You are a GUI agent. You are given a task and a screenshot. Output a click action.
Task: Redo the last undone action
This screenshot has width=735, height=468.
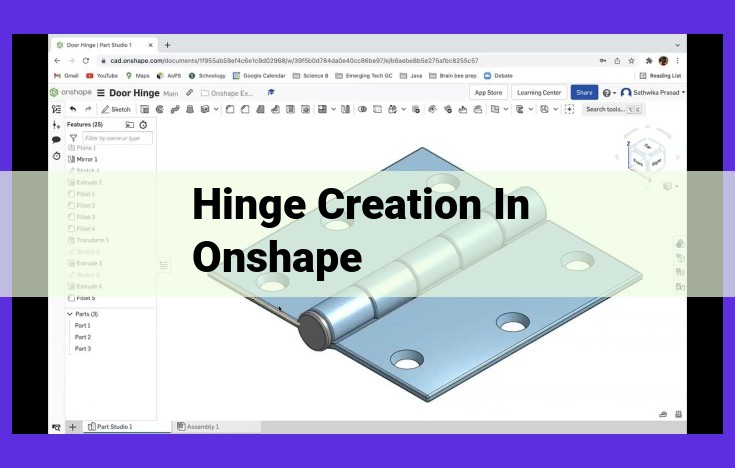tap(88, 109)
